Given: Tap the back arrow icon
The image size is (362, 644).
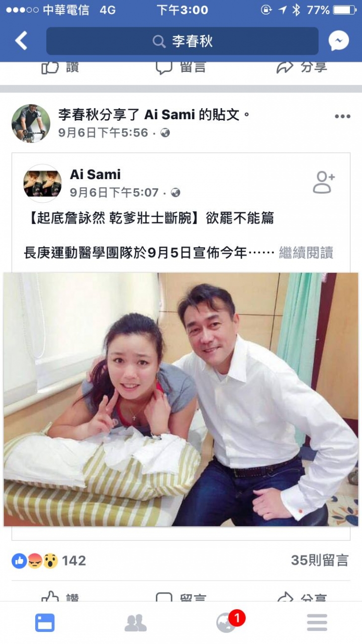Looking at the screenshot, I should [x=21, y=41].
